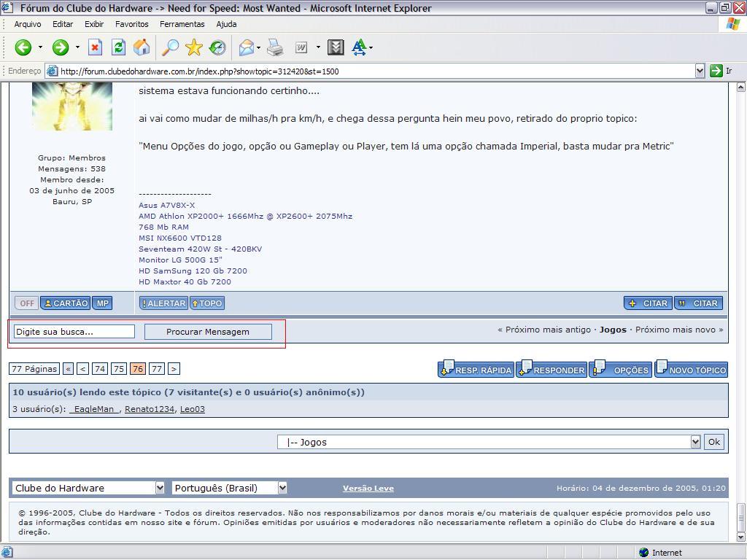Viewport: 747px width, 560px height.
Task: Open the Clube do Hardware skin dropdown
Action: point(160,488)
